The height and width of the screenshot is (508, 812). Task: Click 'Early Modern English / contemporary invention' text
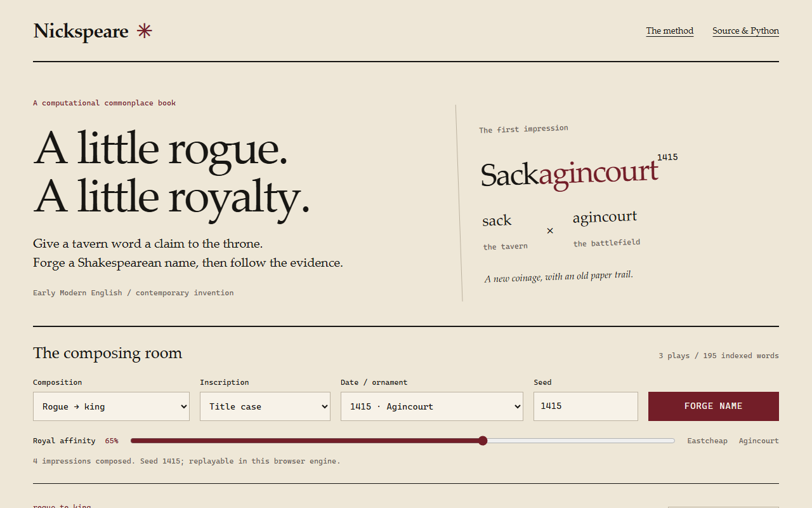[x=133, y=293]
